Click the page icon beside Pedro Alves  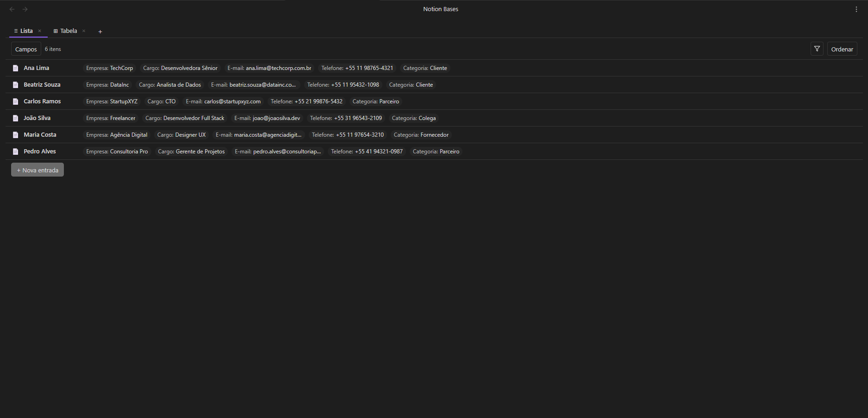point(15,151)
